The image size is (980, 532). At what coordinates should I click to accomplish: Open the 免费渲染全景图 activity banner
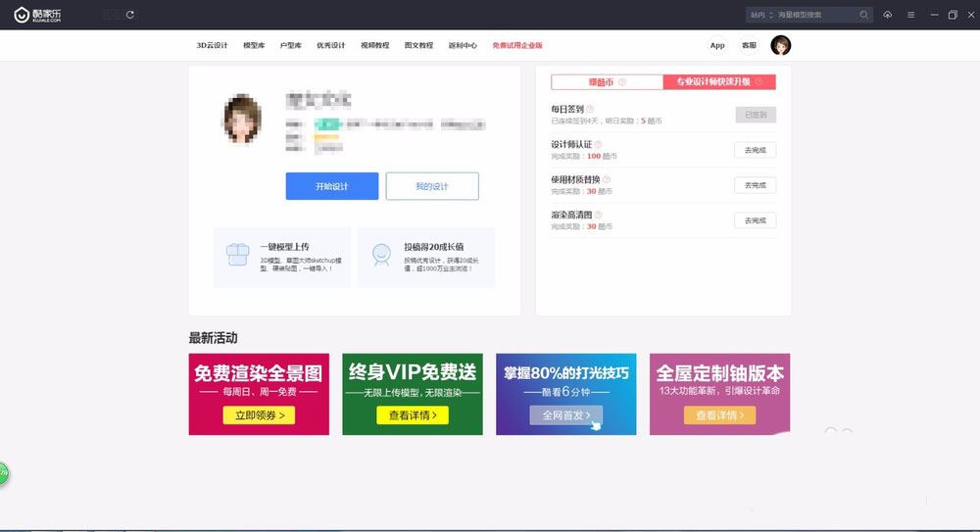click(259, 394)
